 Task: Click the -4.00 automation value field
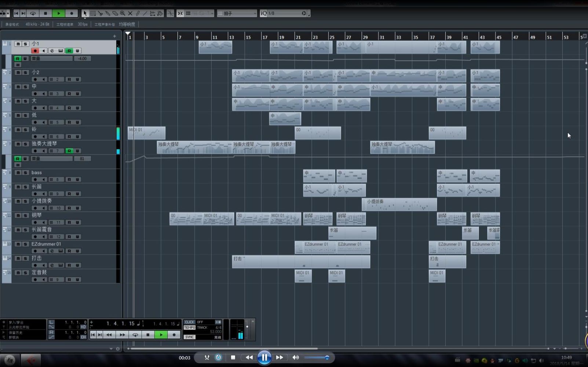82,58
